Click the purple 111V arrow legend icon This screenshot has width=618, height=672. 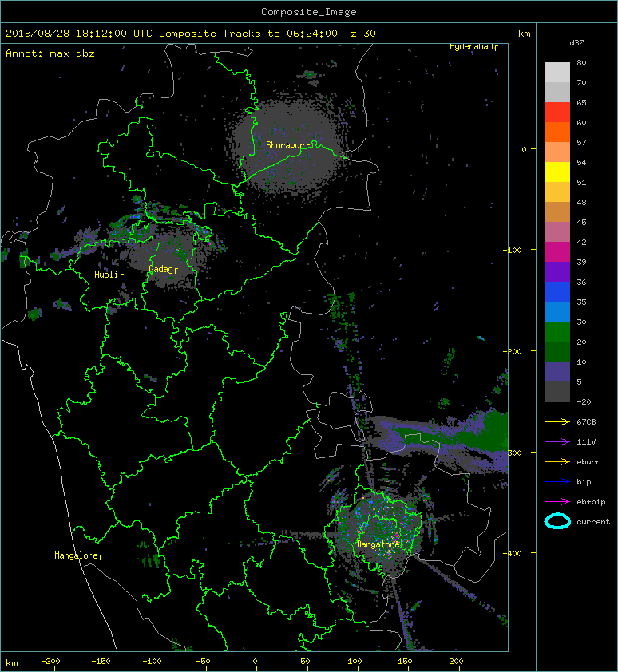pos(557,442)
